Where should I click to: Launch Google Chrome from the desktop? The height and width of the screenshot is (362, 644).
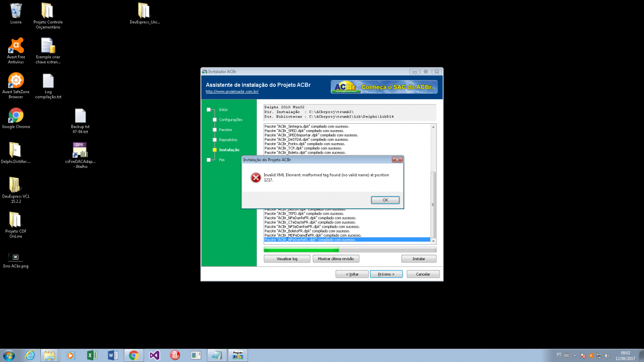point(16,118)
